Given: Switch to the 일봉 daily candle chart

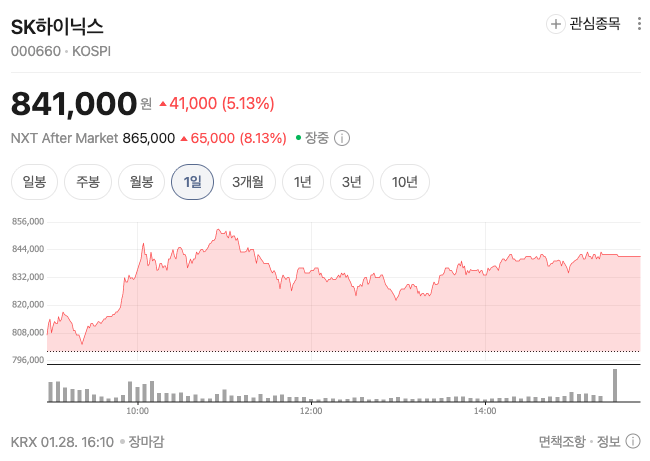Looking at the screenshot, I should pos(34,182).
